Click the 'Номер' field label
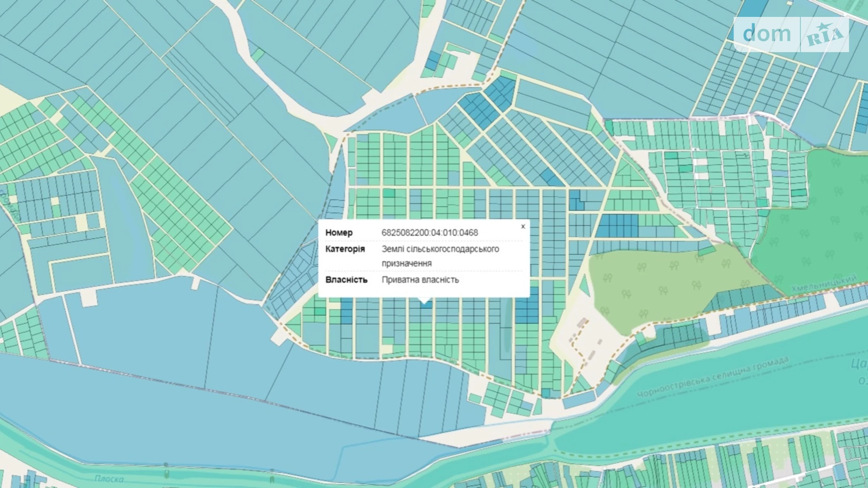 339,233
